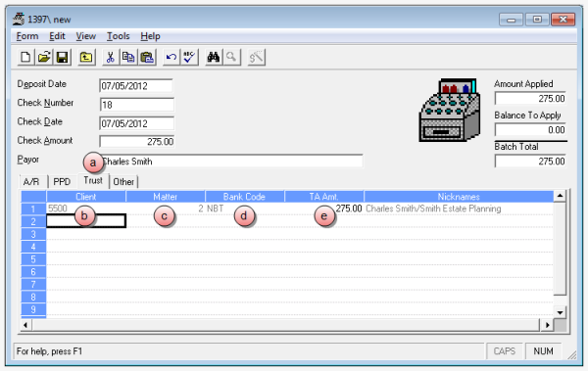Switch to the A/R tab

(x=31, y=182)
